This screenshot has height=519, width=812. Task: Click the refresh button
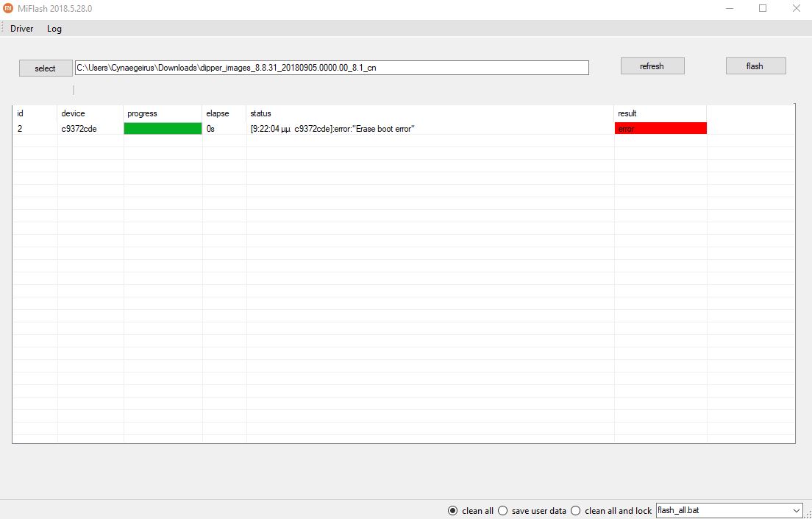tap(652, 66)
